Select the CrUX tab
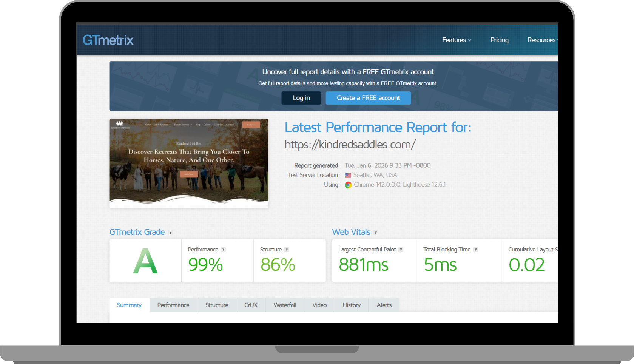 [x=251, y=305]
